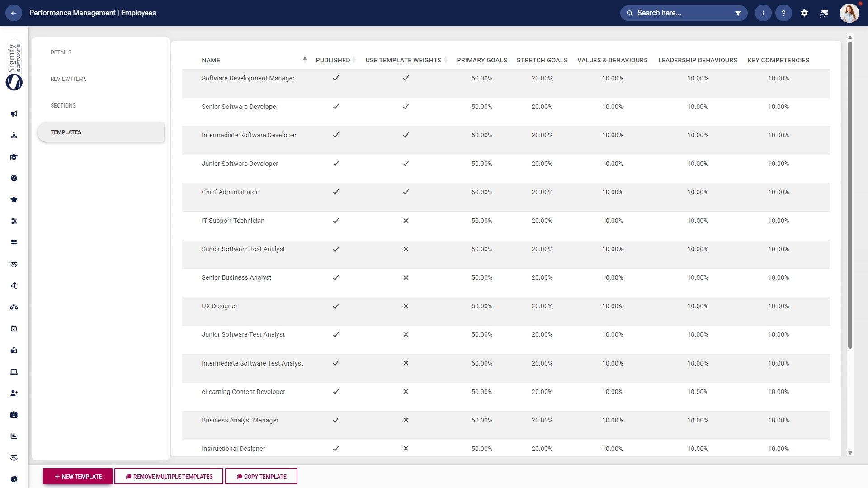Toggle template weights cross for eLearning Content Developer
The image size is (868, 488).
(x=406, y=392)
